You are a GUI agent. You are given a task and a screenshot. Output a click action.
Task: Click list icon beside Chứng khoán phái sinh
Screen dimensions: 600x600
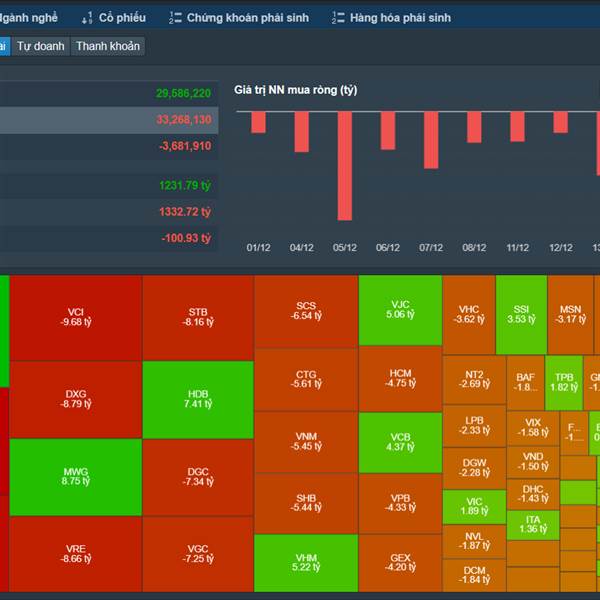pos(175,18)
